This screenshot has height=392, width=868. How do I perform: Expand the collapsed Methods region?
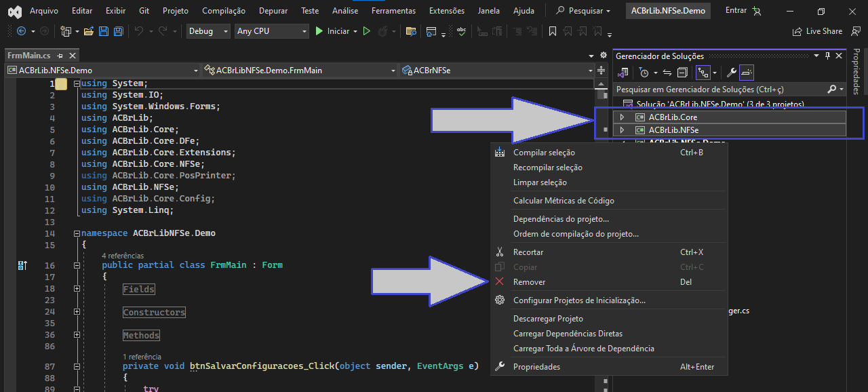(x=77, y=335)
